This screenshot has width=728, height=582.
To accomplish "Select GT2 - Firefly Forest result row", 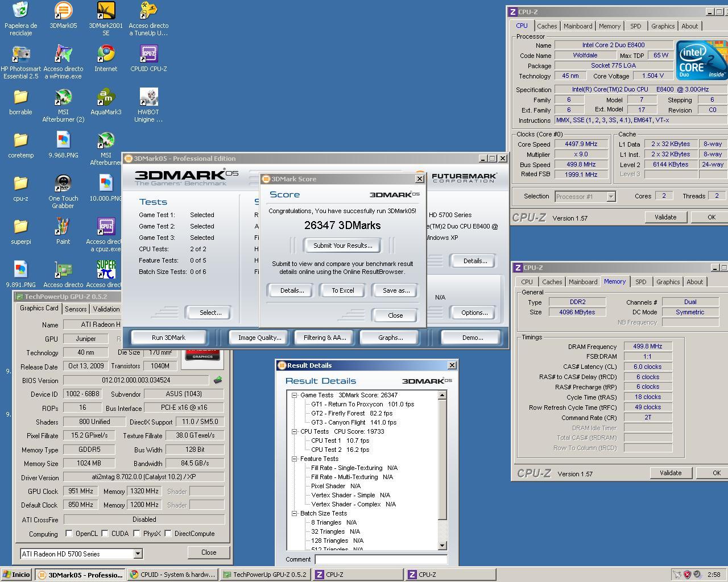I will point(351,413).
